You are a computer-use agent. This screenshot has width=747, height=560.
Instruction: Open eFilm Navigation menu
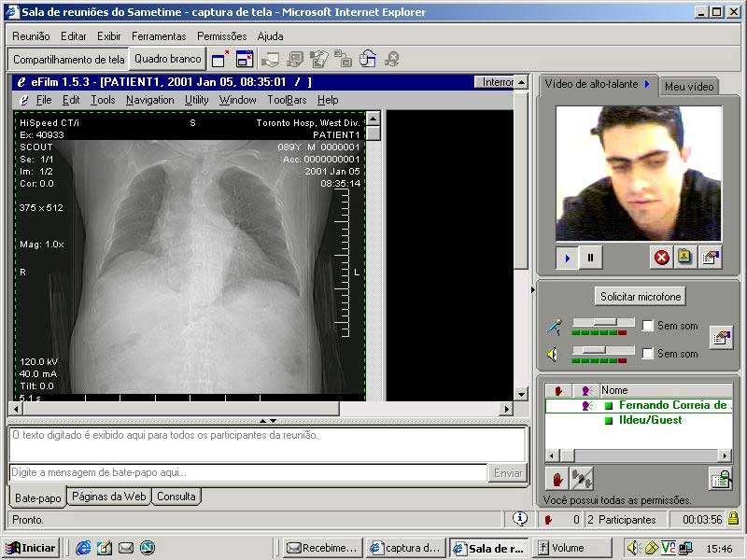tap(150, 100)
